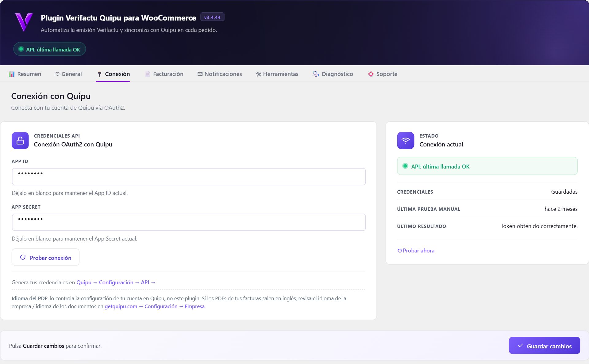
Task: Click the 'Guardar cambios' button
Action: pos(544,346)
